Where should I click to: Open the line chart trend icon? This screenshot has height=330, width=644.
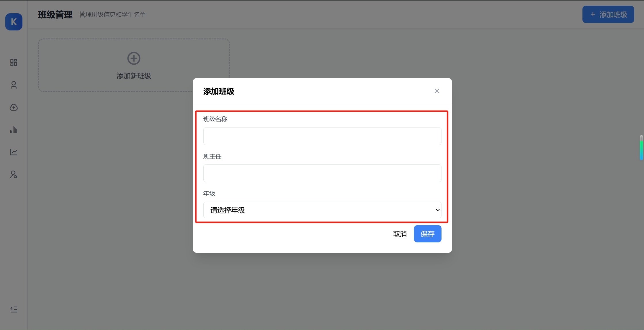tap(14, 152)
